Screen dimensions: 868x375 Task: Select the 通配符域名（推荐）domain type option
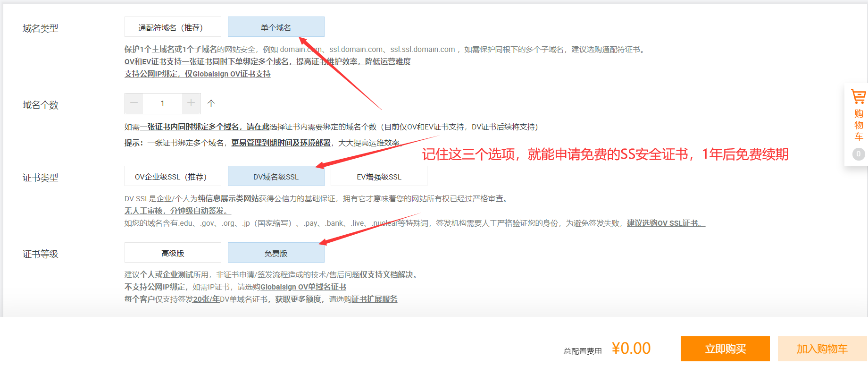[x=173, y=27]
